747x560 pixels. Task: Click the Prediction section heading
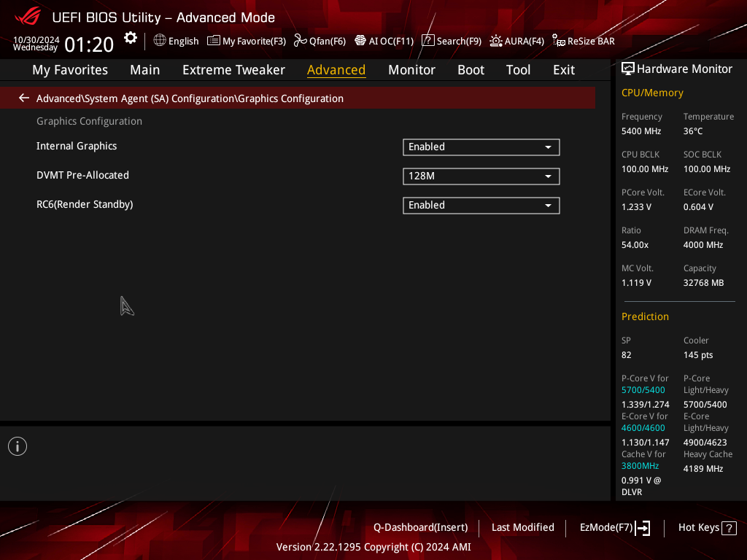click(x=645, y=316)
